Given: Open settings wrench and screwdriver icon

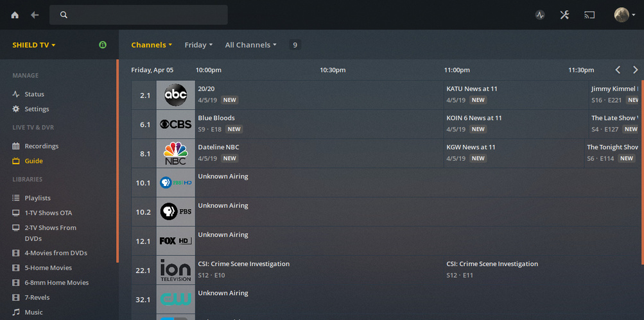Looking at the screenshot, I should click(x=564, y=15).
